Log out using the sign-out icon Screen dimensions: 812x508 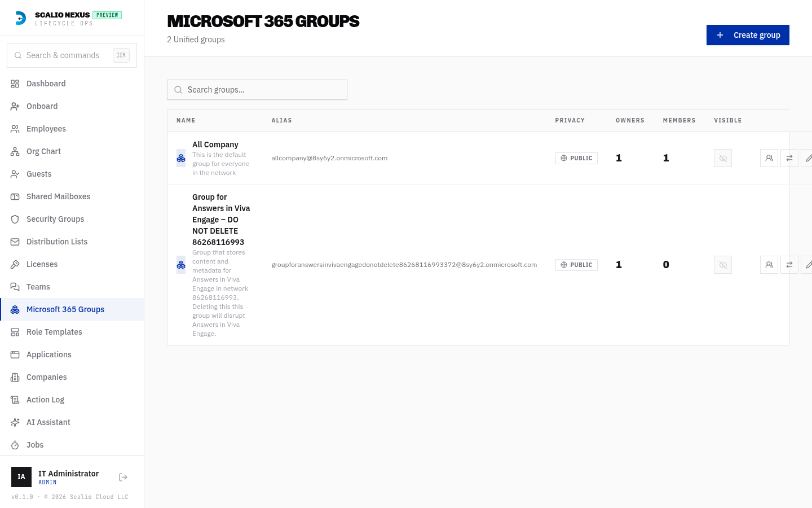click(123, 478)
